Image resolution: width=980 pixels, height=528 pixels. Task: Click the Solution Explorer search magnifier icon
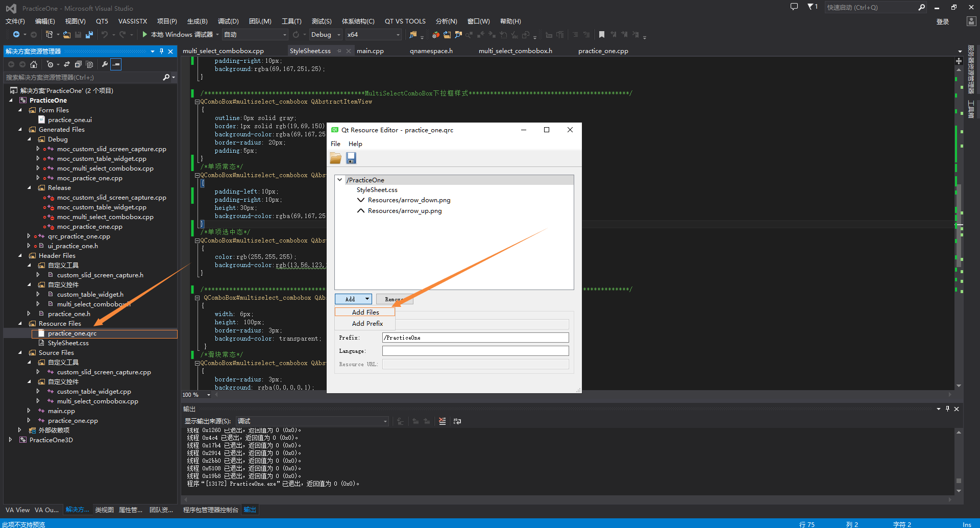[166, 78]
